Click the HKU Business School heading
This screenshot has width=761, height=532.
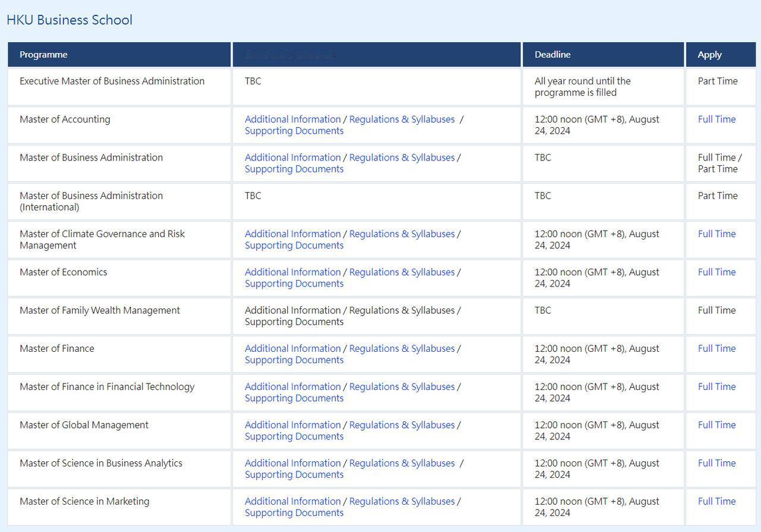point(70,20)
